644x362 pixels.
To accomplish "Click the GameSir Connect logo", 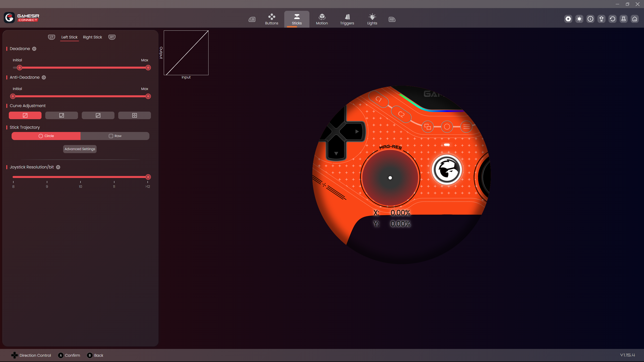I will (x=22, y=18).
